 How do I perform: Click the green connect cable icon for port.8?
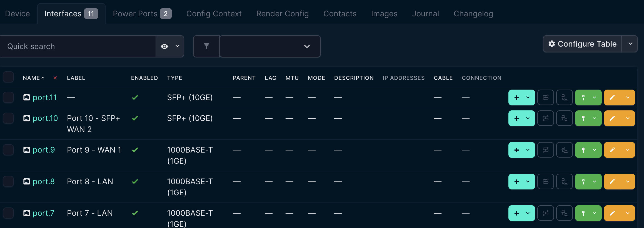(x=583, y=182)
